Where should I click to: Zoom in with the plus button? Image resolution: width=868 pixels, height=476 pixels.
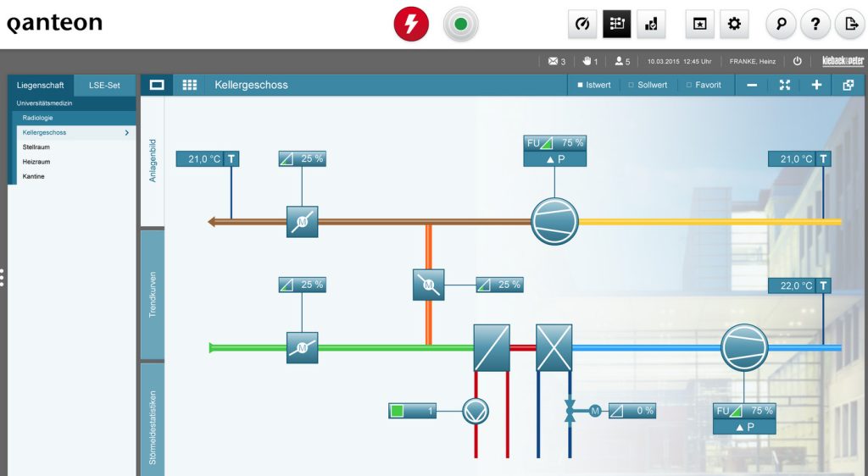pos(816,85)
